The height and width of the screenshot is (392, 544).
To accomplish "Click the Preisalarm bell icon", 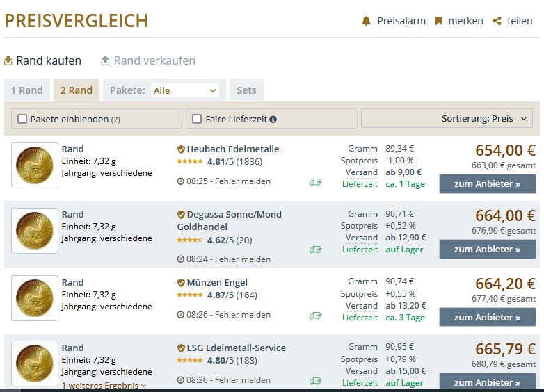I will (366, 21).
